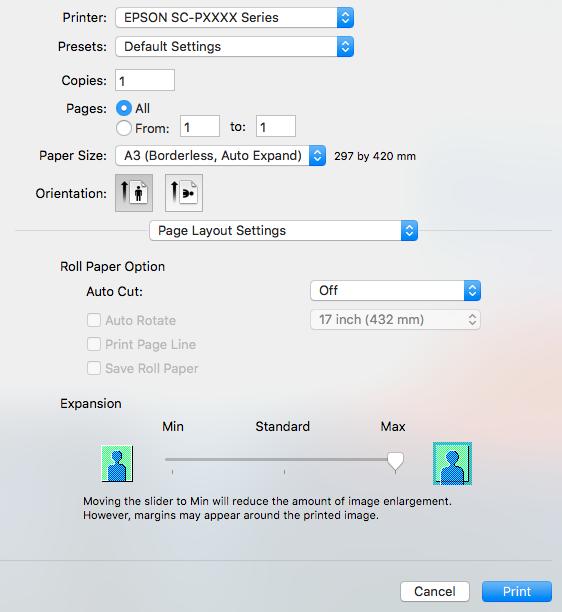
Task: Click the Orientation label
Action: [x=71, y=193]
